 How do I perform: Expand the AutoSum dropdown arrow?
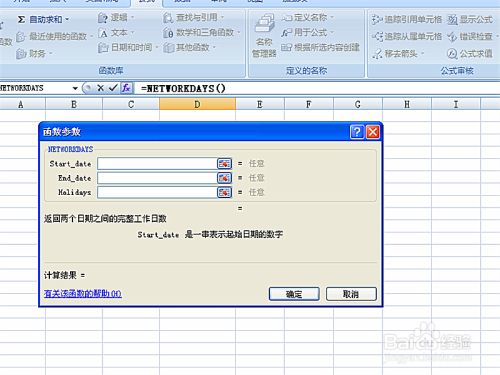tap(67, 19)
